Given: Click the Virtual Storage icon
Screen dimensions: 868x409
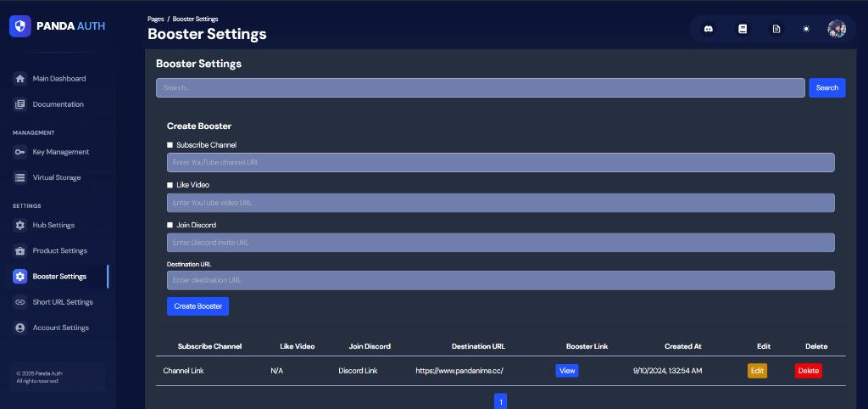Looking at the screenshot, I should (20, 178).
